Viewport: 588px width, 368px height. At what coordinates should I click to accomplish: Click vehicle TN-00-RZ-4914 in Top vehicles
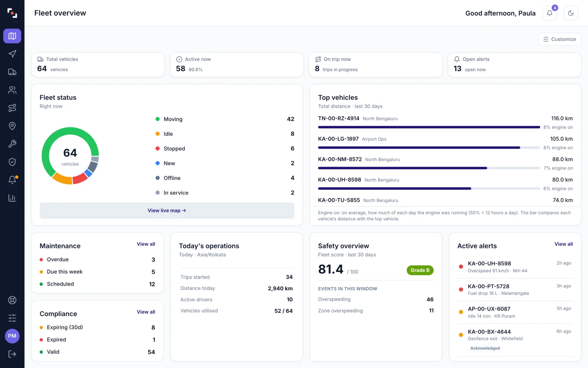(x=339, y=118)
